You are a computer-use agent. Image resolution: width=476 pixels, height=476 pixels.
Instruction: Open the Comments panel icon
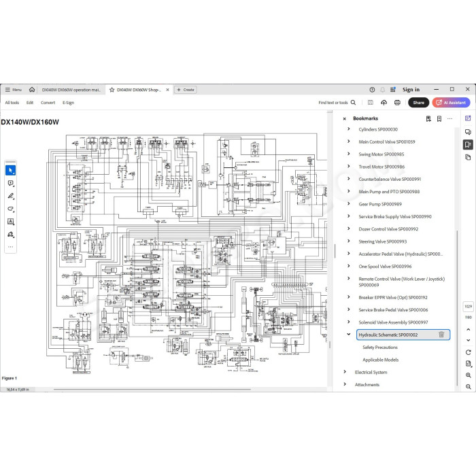coord(468,131)
